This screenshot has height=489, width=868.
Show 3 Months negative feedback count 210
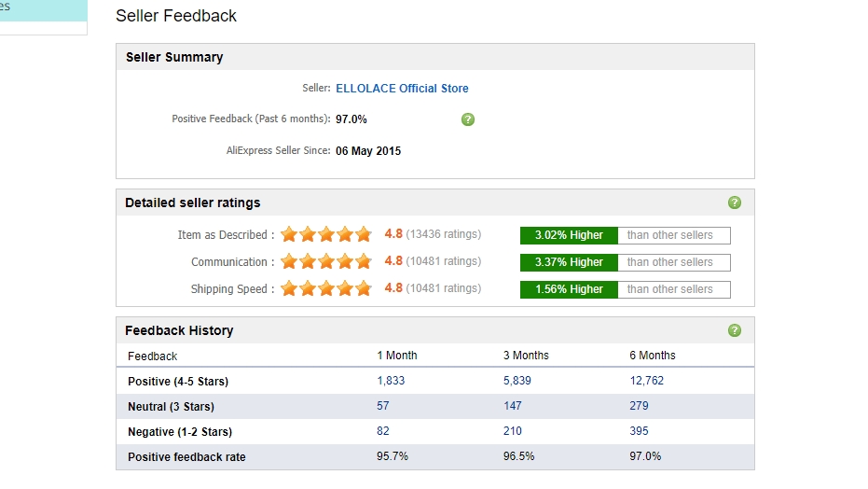click(512, 431)
